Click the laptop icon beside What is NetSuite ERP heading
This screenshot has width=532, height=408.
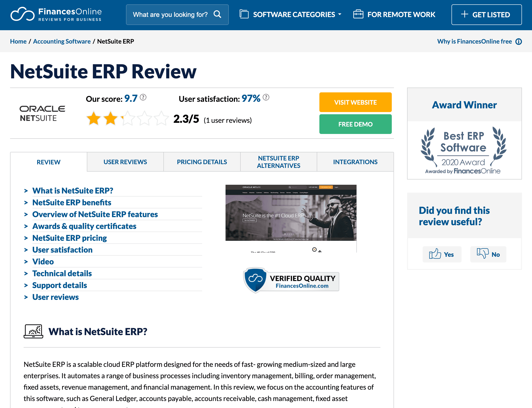tap(33, 331)
